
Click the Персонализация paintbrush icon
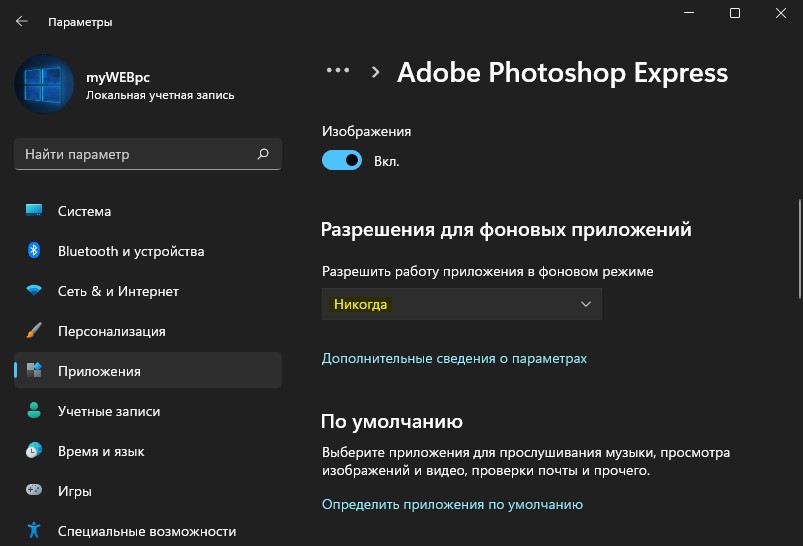(34, 330)
